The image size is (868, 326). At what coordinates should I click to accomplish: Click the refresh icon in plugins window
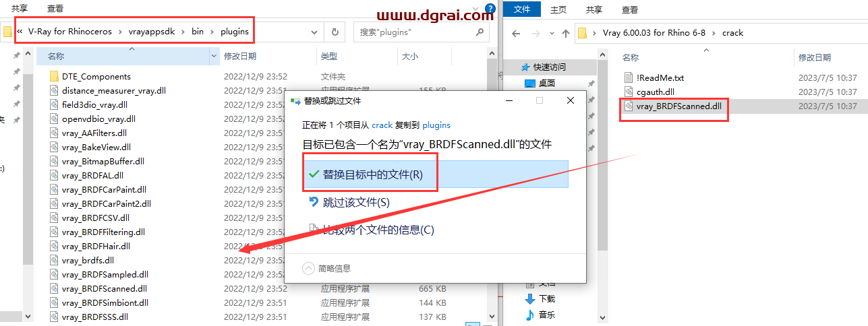click(335, 32)
